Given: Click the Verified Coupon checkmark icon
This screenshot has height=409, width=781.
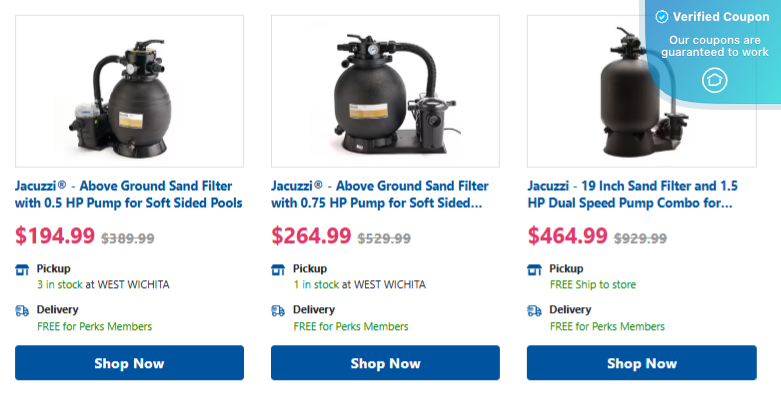Looking at the screenshot, I should point(661,17).
